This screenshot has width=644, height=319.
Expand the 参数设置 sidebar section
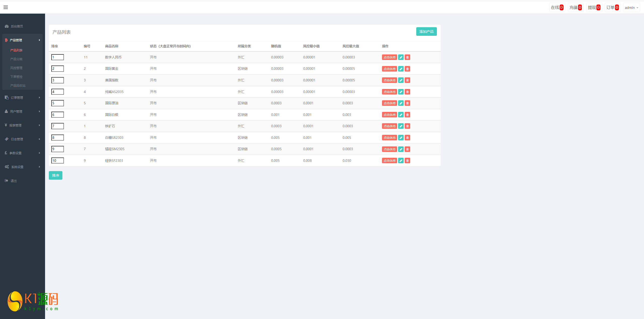click(x=22, y=153)
